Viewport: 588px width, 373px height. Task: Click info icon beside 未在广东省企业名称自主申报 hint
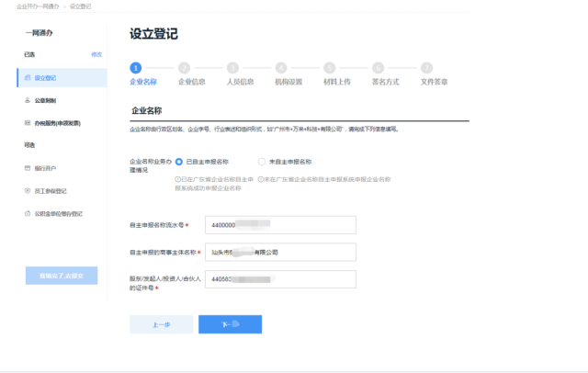261,179
